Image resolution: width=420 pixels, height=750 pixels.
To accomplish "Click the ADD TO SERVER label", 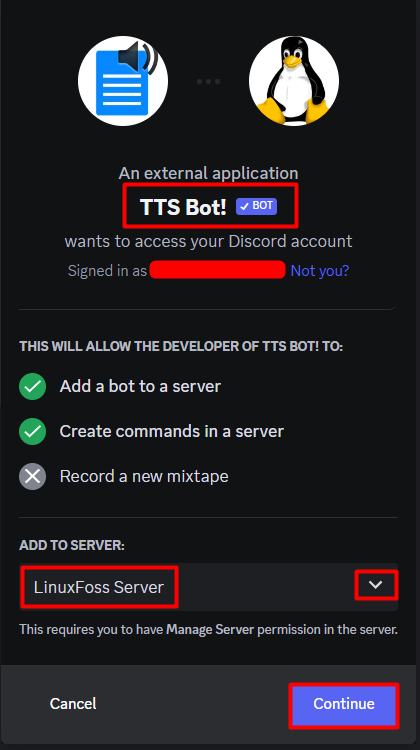I will click(72, 545).
